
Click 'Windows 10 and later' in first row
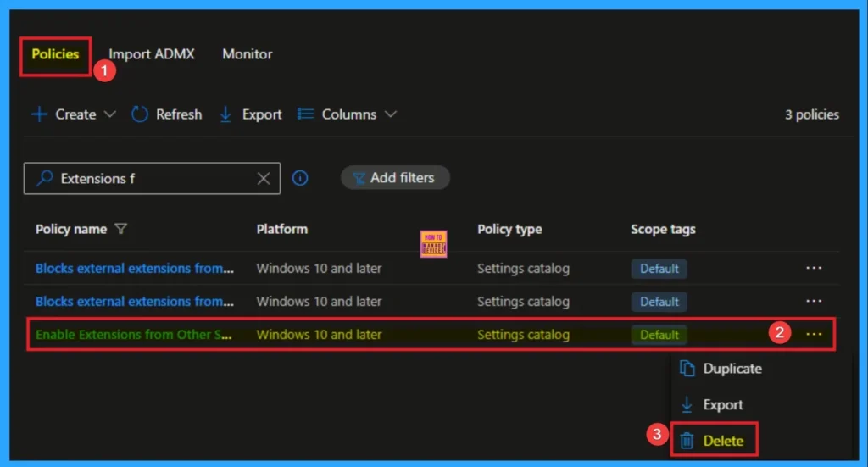319,269
